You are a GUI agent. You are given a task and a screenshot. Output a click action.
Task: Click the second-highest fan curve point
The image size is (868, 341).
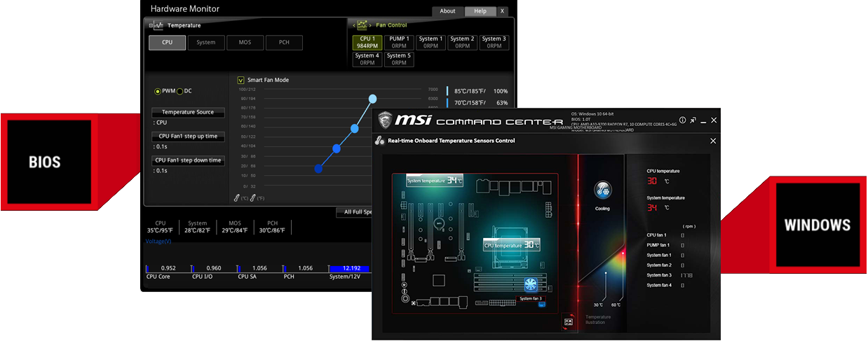click(x=355, y=128)
